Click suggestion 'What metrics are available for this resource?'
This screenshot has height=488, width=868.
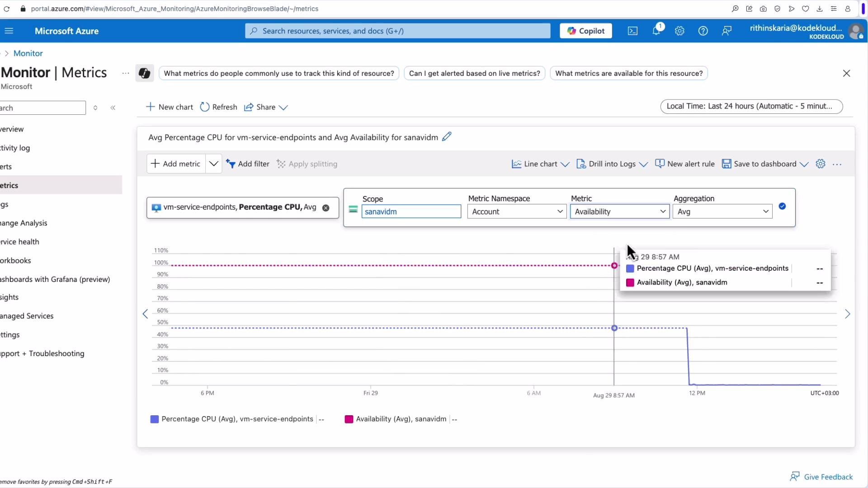click(629, 73)
